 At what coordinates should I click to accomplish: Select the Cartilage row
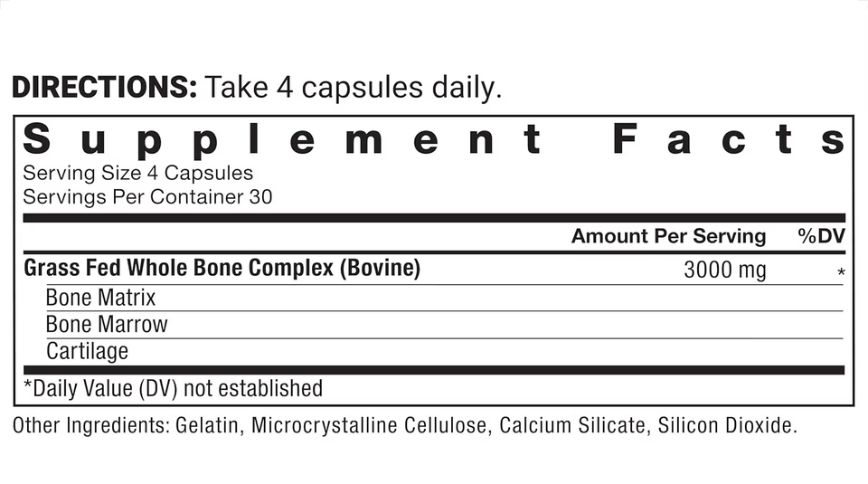pyautogui.click(x=87, y=351)
